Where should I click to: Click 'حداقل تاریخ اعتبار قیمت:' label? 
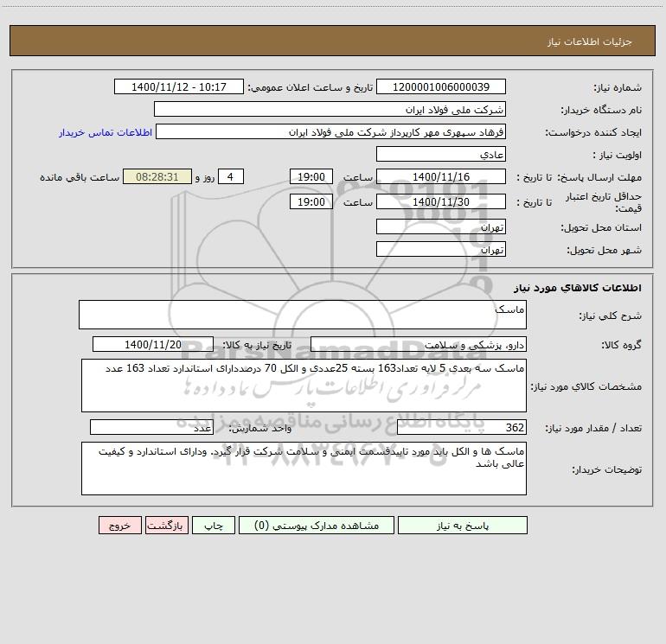point(604,202)
